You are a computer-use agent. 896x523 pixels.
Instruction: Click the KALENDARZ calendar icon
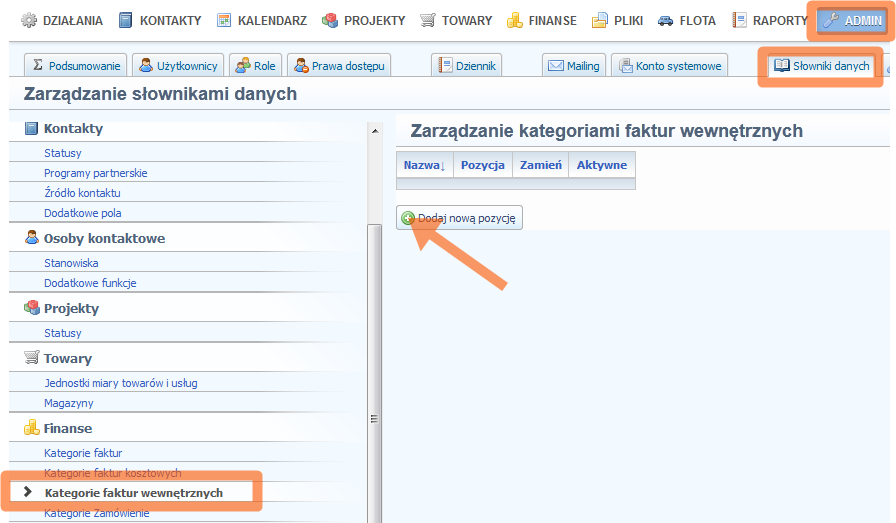[225, 20]
